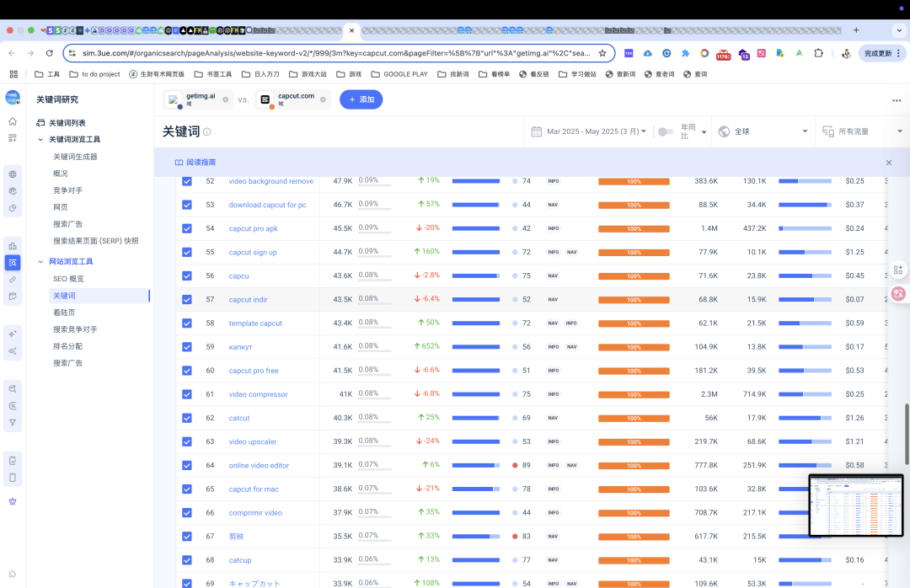910x588 pixels.
Task: Open the link icon in left rail
Action: tap(13, 279)
